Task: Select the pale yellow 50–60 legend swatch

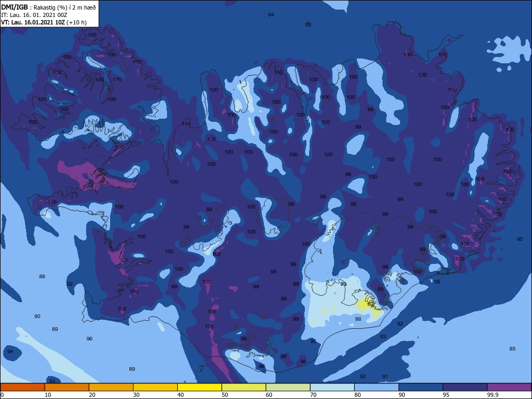Action: coord(244,387)
